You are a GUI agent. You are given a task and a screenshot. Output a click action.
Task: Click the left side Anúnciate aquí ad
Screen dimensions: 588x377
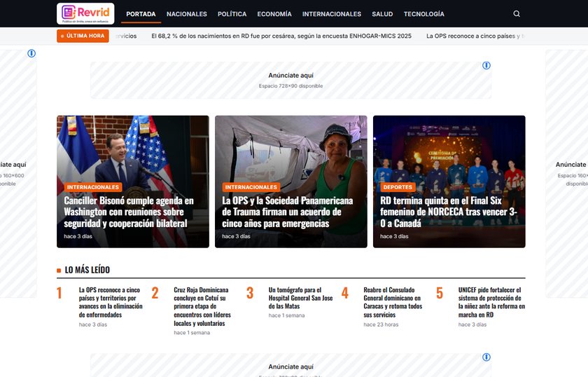[x=18, y=174]
